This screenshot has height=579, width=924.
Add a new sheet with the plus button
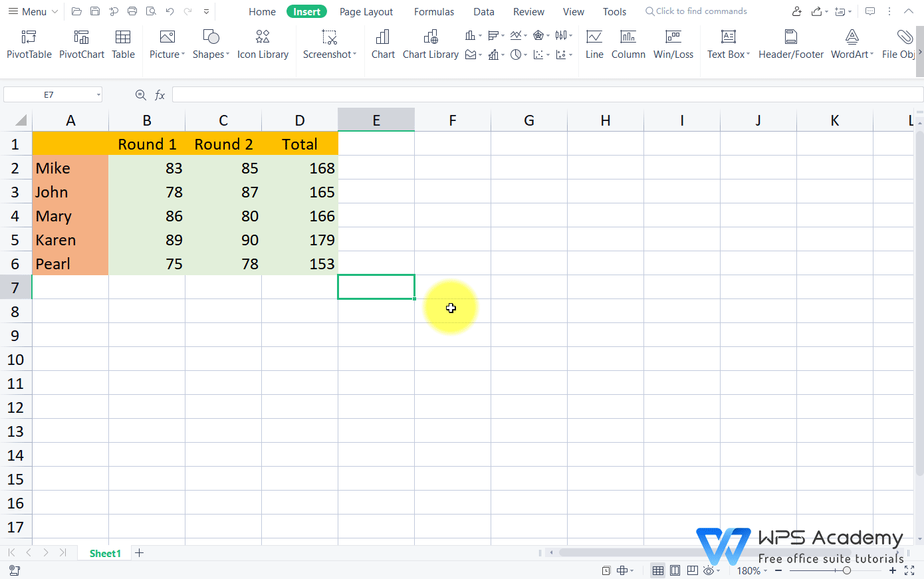coord(139,552)
